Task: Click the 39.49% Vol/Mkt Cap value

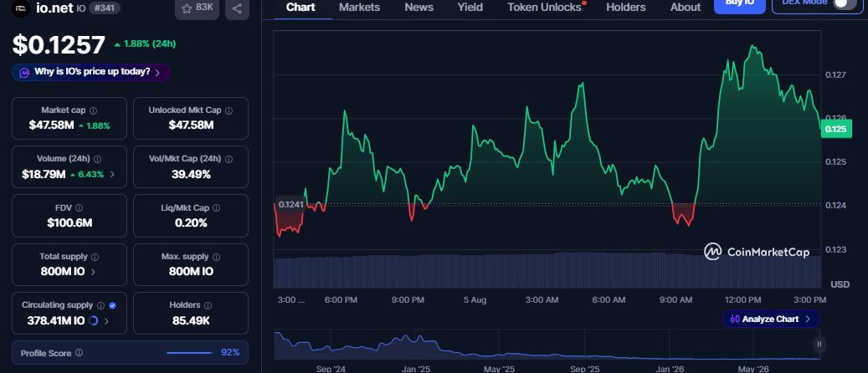Action: pyautogui.click(x=191, y=174)
